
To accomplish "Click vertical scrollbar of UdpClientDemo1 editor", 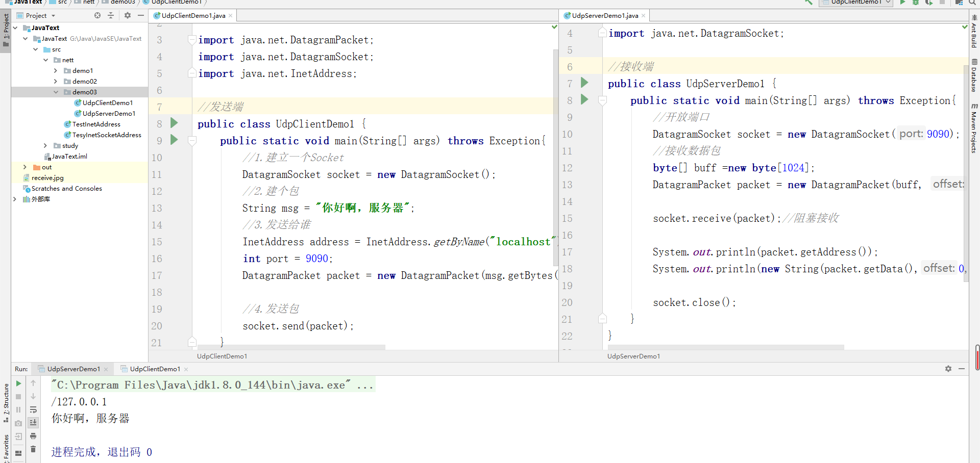I will tap(555, 157).
